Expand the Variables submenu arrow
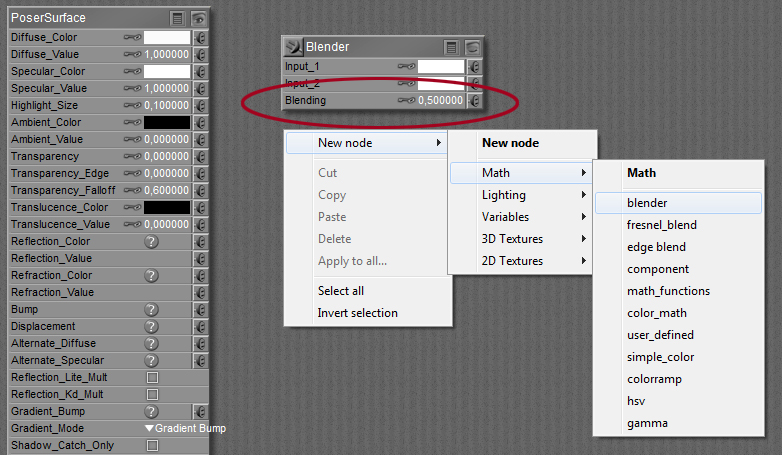Image resolution: width=782 pixels, height=455 pixels. tap(584, 217)
